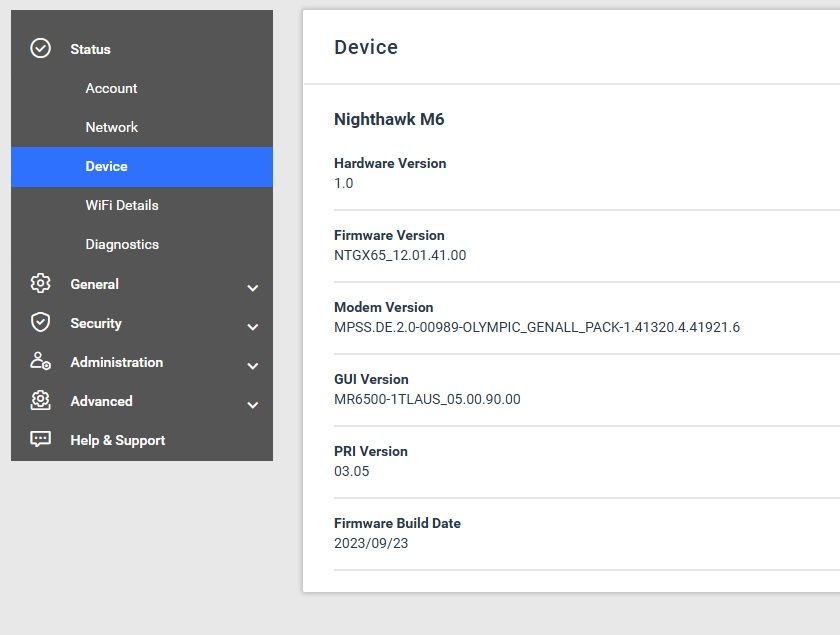The height and width of the screenshot is (635, 840).
Task: Go to the Network status page
Action: point(112,127)
